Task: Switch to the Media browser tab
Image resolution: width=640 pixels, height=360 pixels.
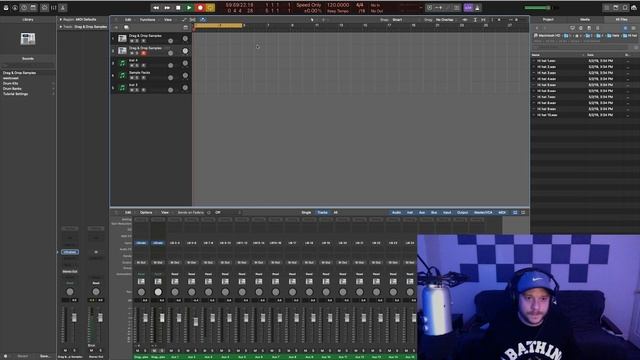Action: (x=585, y=20)
